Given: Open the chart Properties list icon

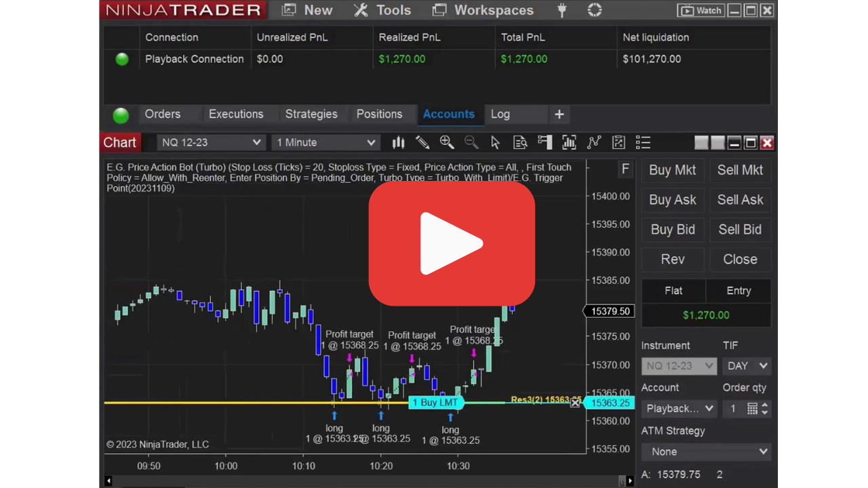Looking at the screenshot, I should click(643, 142).
